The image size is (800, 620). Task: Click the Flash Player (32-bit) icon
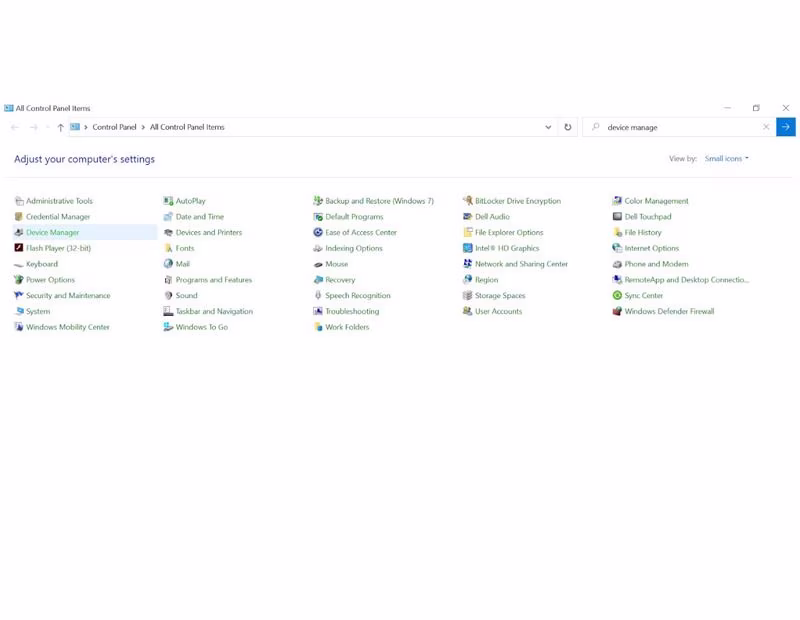click(19, 248)
